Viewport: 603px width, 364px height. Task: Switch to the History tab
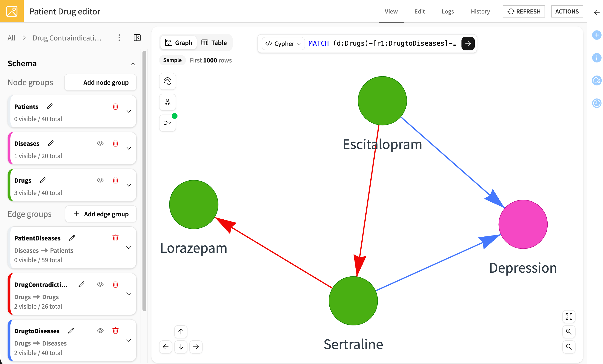coord(480,11)
